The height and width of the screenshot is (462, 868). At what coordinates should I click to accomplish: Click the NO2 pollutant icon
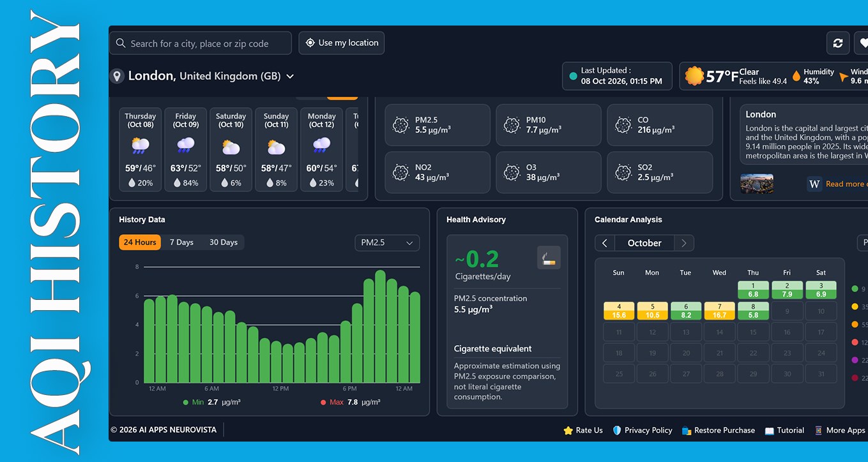tap(401, 172)
